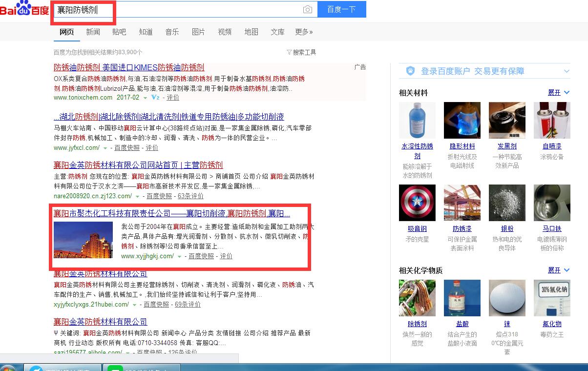Open the 襄阳市聚杰化工科技有限责任公司 result title

pyautogui.click(x=172, y=213)
